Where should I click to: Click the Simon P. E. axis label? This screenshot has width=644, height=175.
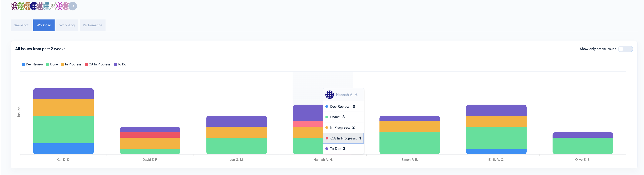tap(409, 160)
